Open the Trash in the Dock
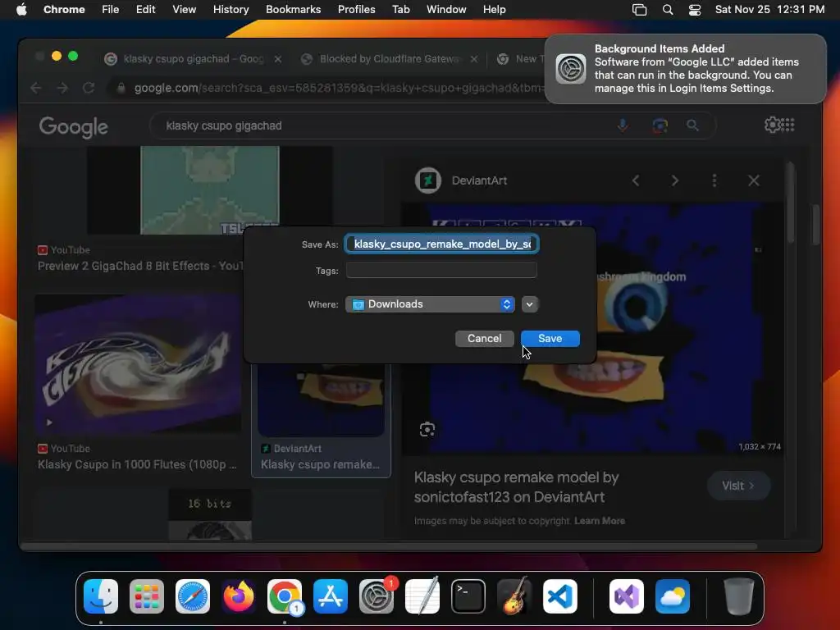Screen dimensions: 840x630 click(739, 596)
